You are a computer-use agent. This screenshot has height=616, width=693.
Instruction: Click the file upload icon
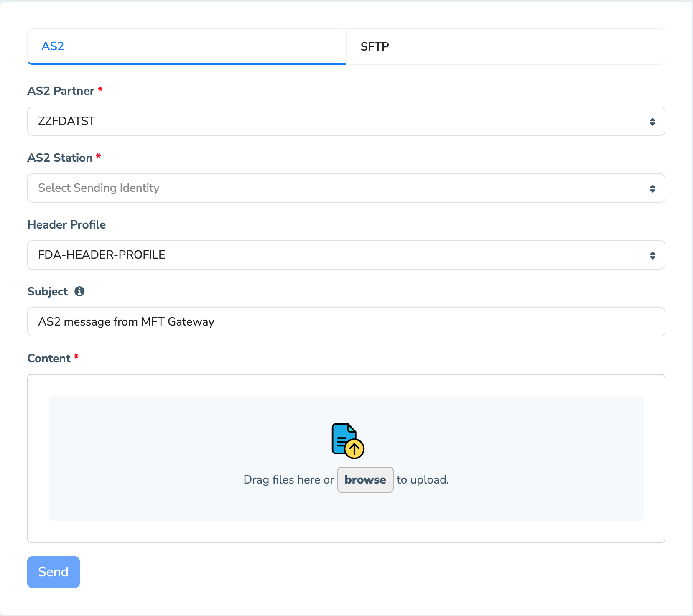(x=348, y=441)
